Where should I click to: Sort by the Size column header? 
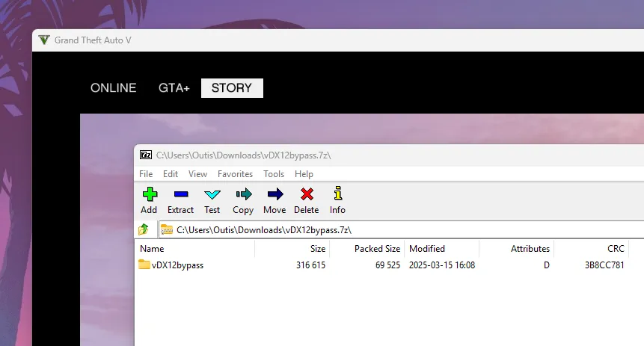(292, 249)
